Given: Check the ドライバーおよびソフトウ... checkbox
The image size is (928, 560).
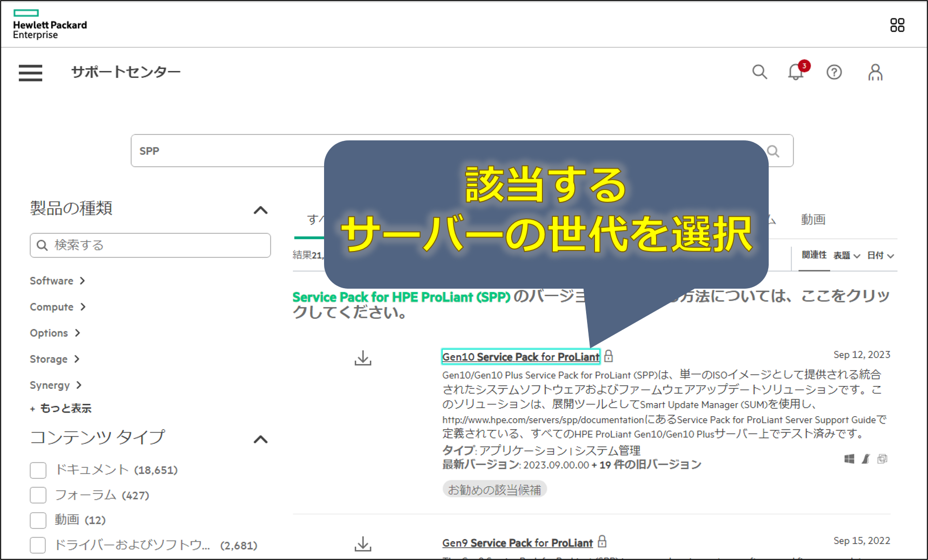Looking at the screenshot, I should (38, 545).
